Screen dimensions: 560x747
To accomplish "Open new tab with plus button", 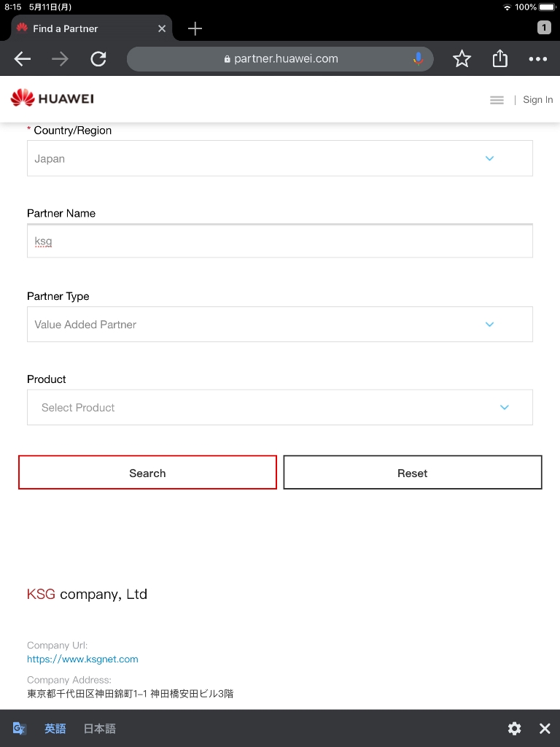I will 195,28.
